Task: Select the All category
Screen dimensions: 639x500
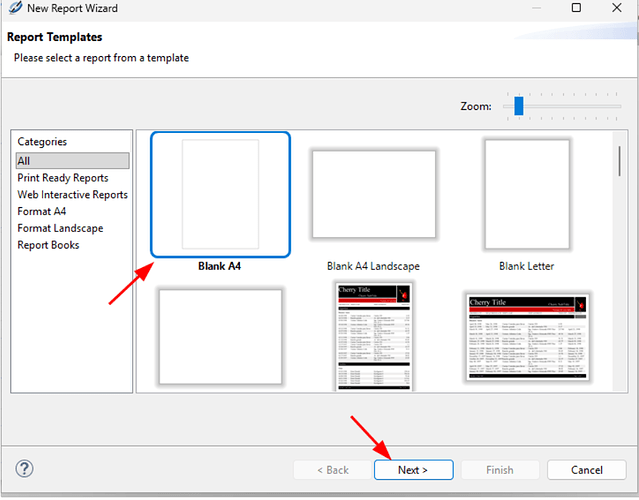Action: point(24,161)
